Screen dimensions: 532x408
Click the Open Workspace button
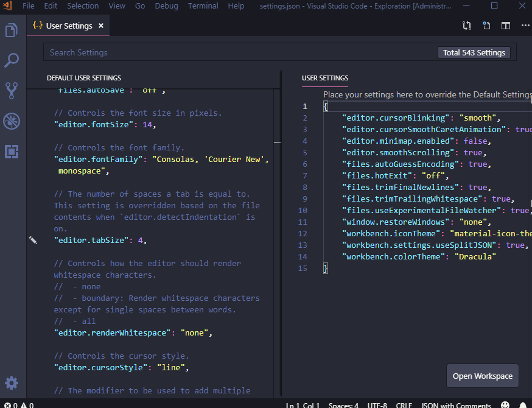click(x=483, y=376)
